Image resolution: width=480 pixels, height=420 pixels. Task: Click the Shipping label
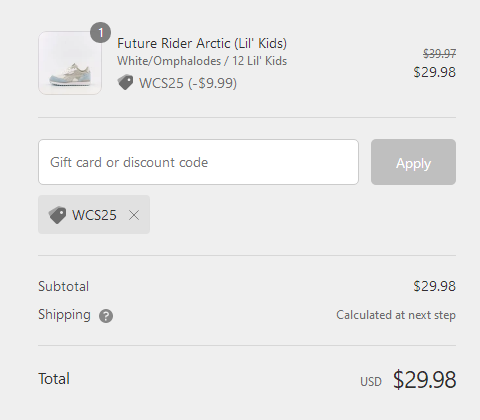[64, 315]
